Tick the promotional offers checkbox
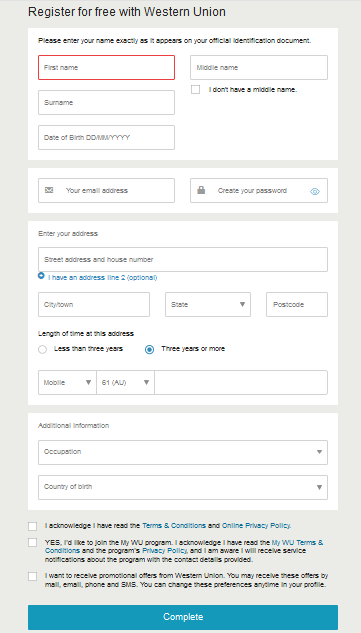 point(33,576)
